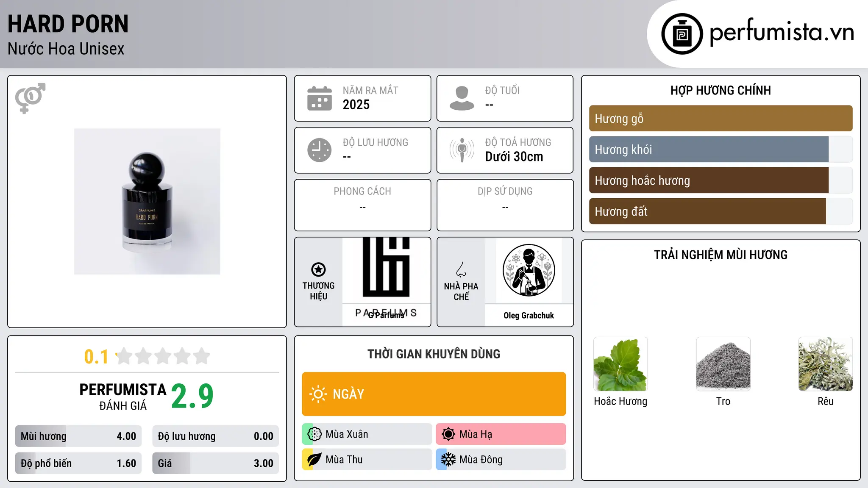Click the 0.1 user rating number
This screenshot has width=868, height=488.
(x=96, y=357)
